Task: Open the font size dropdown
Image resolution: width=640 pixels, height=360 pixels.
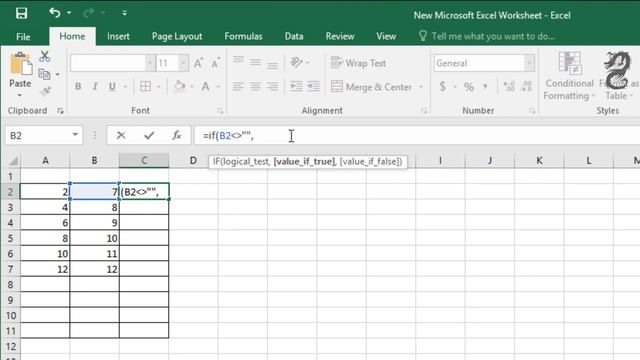Action: coord(183,63)
